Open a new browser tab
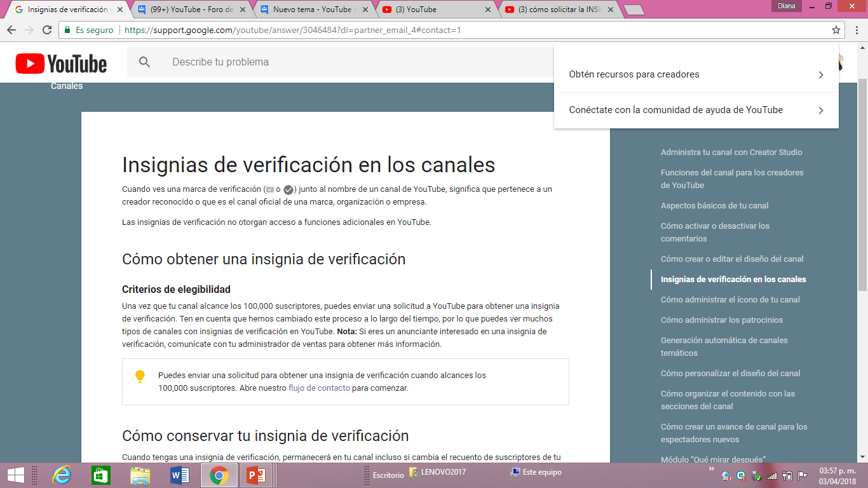This screenshot has width=868, height=488. [x=634, y=10]
